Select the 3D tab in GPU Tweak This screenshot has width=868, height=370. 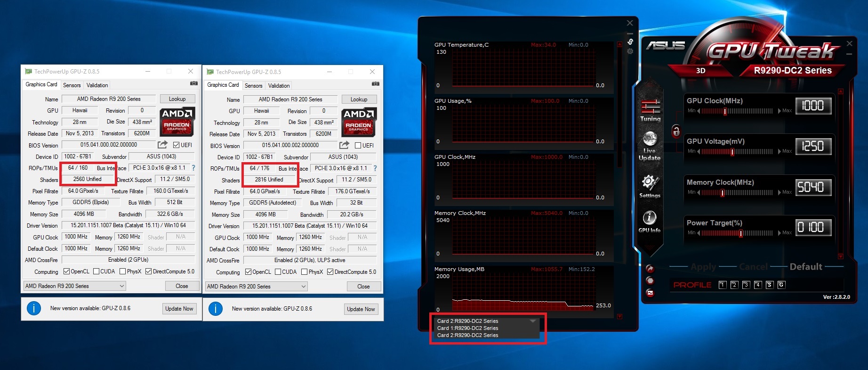point(701,71)
